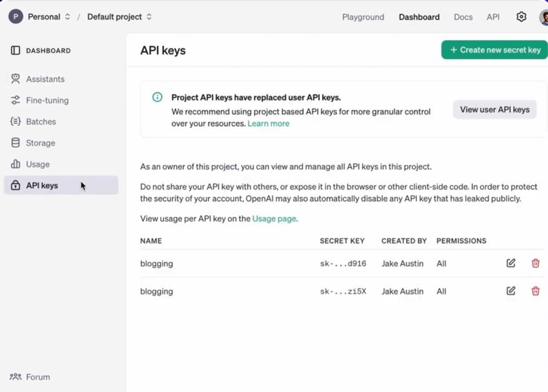
Task: Open Usage in the sidebar
Action: coord(37,164)
